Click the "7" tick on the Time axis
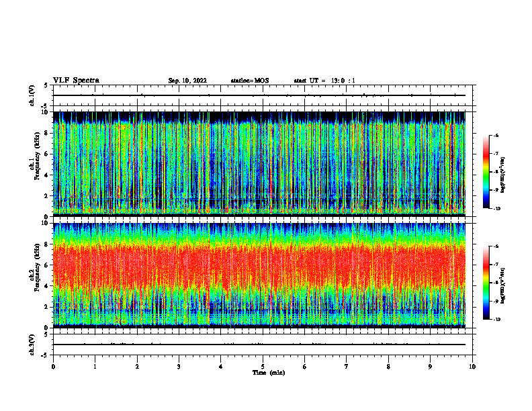 [x=347, y=367]
